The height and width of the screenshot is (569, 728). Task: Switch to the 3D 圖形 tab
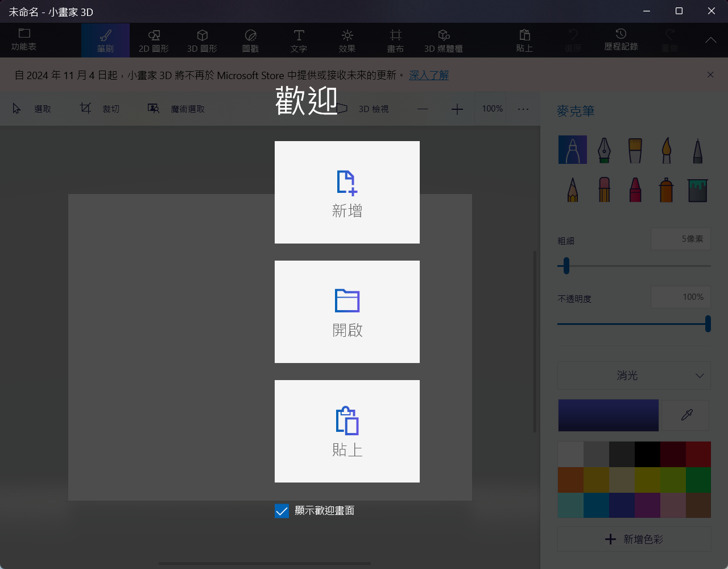click(202, 40)
